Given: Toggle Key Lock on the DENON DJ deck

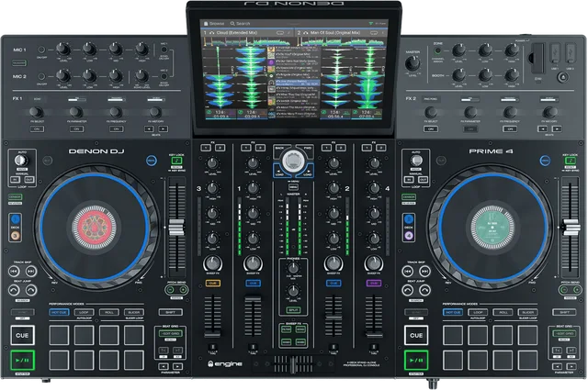Looking at the screenshot, I should tap(176, 161).
